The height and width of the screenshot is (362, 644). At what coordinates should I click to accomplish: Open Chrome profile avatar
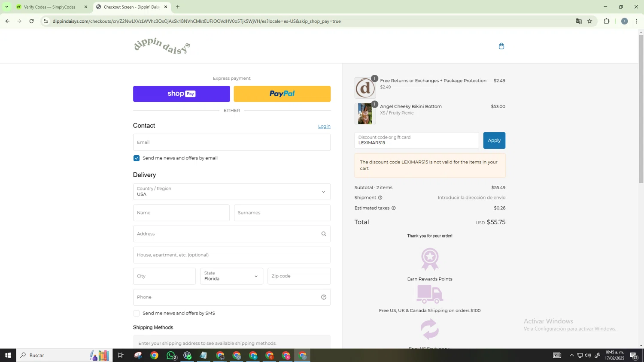pos(624,21)
